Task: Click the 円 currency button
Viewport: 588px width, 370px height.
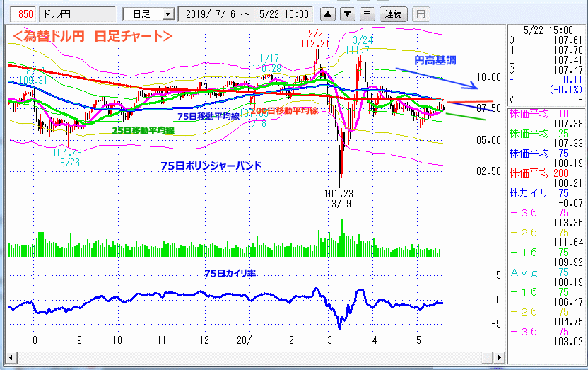Action: 420,13
